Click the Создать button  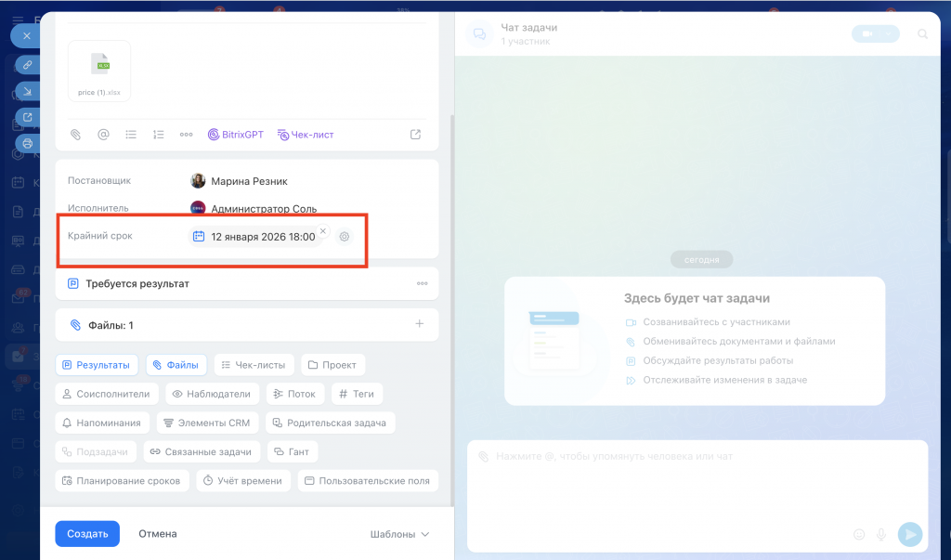click(x=87, y=534)
